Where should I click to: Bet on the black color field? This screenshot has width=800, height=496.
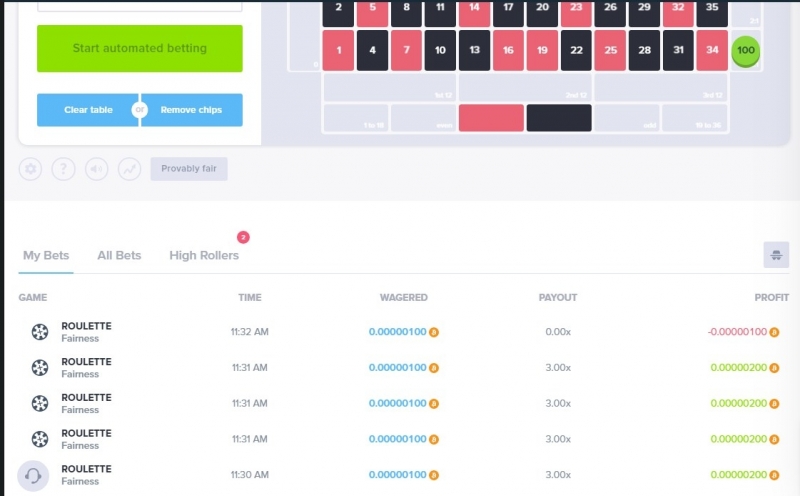tap(559, 118)
